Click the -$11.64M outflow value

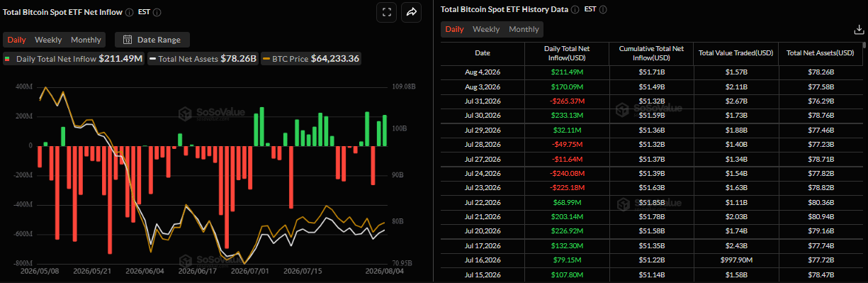tap(566, 160)
